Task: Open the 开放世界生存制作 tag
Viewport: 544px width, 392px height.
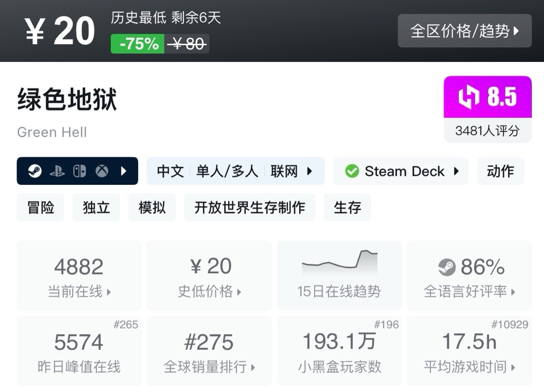Action: coord(250,207)
